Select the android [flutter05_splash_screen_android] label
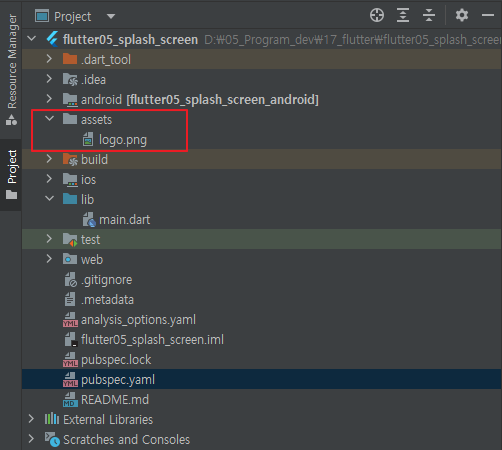The image size is (502, 450). click(200, 100)
